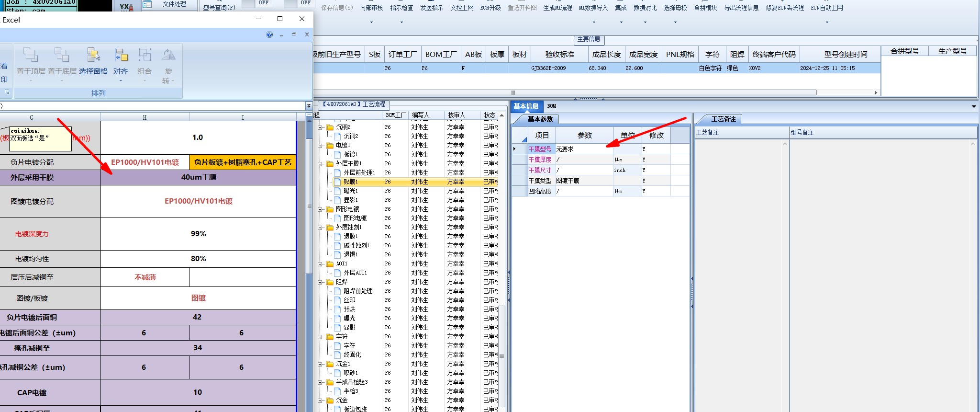Switch to the BOM tab
The height and width of the screenshot is (412, 980).
[552, 106]
